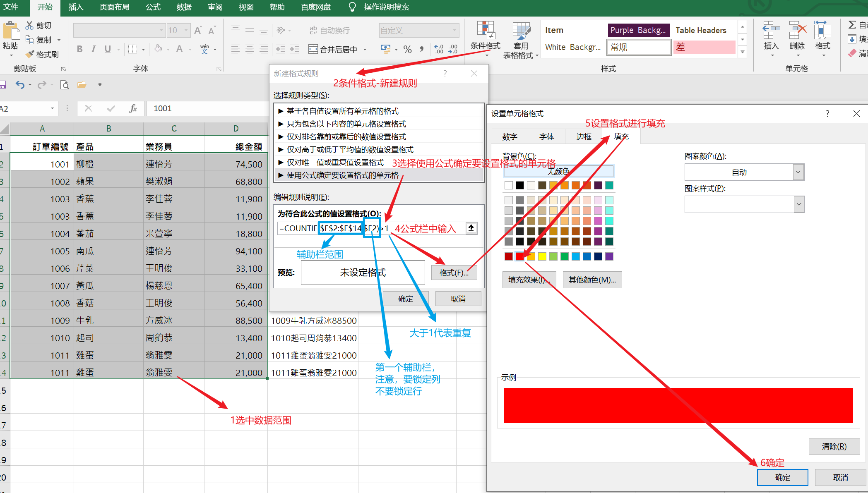Open the number format (自定义) dropdown
868x493 pixels.
[454, 30]
